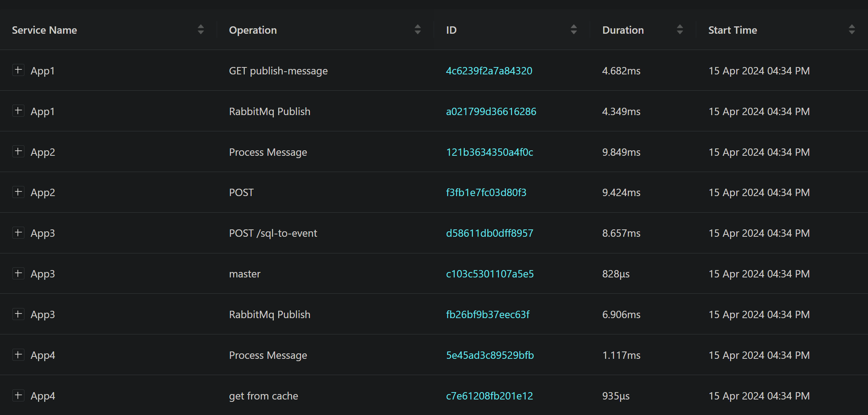Select App3's RabbitMq Publish operation cell
The width and height of the screenshot is (868, 415).
[x=270, y=315]
